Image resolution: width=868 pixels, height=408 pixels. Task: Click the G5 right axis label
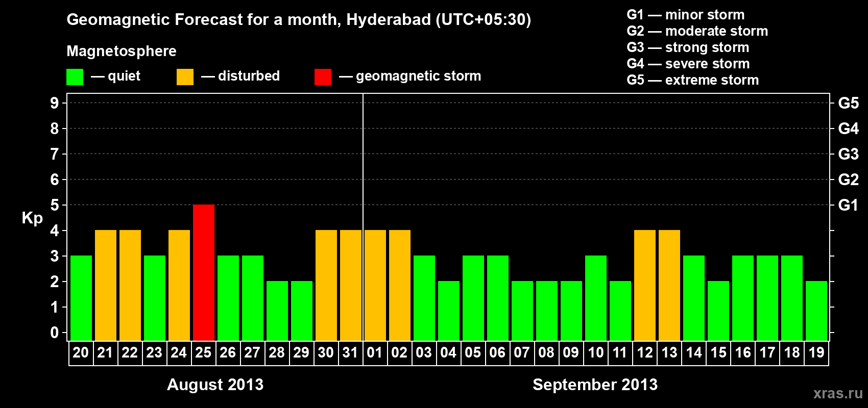pyautogui.click(x=849, y=103)
